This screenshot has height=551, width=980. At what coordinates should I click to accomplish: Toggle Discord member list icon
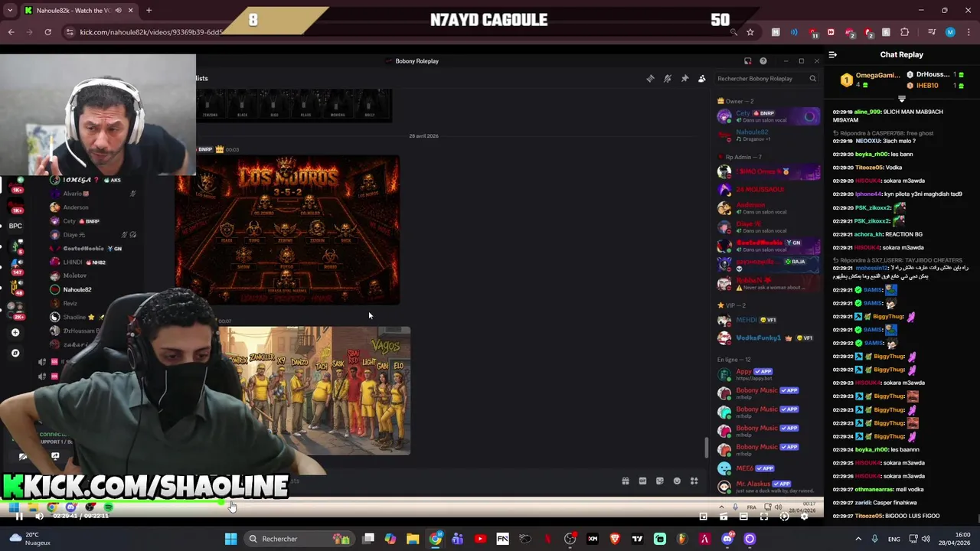click(x=702, y=79)
